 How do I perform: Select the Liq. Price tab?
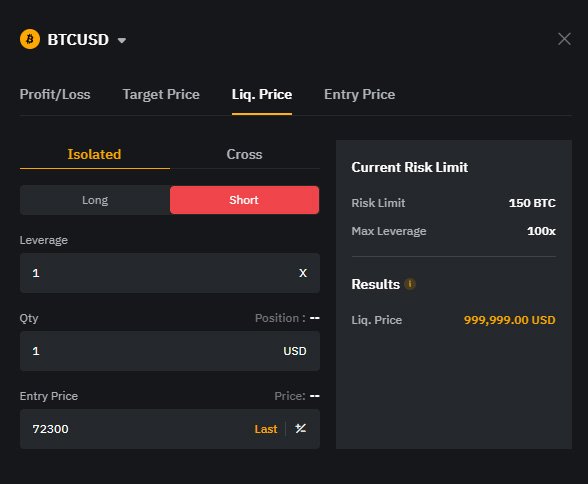(262, 94)
